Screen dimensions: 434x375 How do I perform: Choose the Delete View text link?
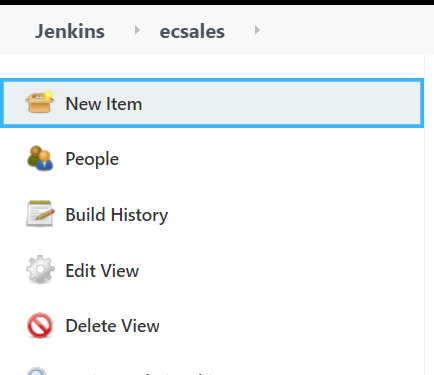click(x=112, y=326)
